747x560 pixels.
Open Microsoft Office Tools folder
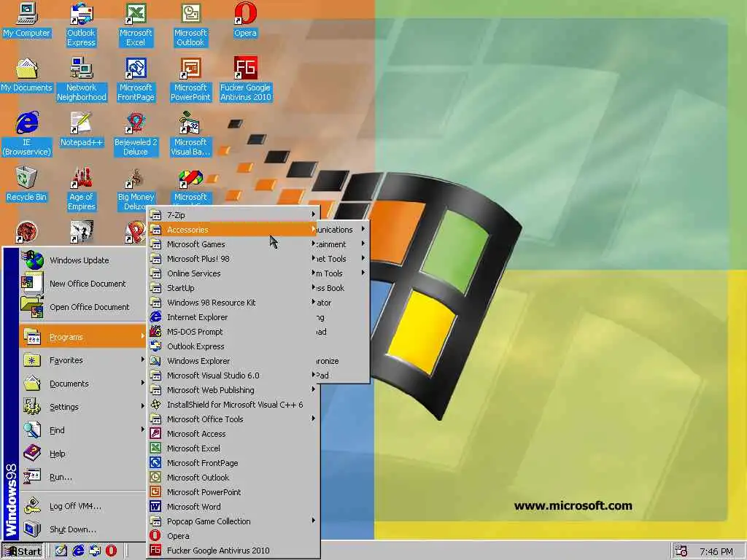[x=233, y=419]
